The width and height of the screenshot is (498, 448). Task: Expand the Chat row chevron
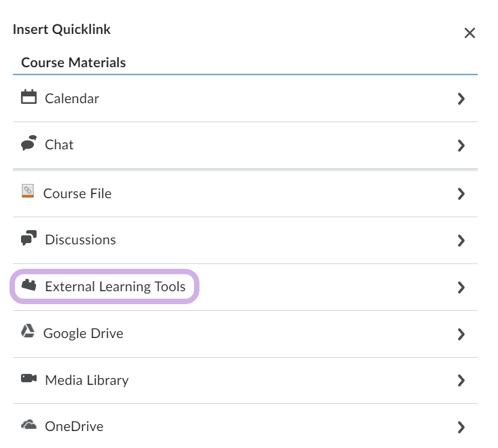pyautogui.click(x=461, y=145)
